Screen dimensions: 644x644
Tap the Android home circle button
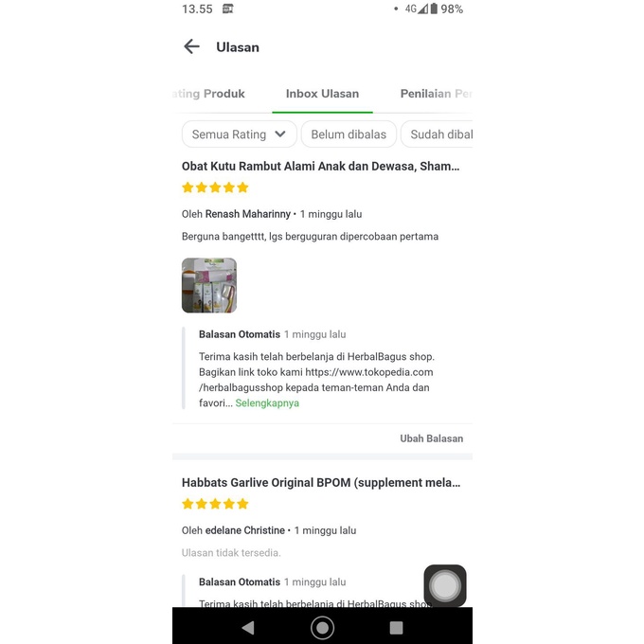(x=322, y=628)
